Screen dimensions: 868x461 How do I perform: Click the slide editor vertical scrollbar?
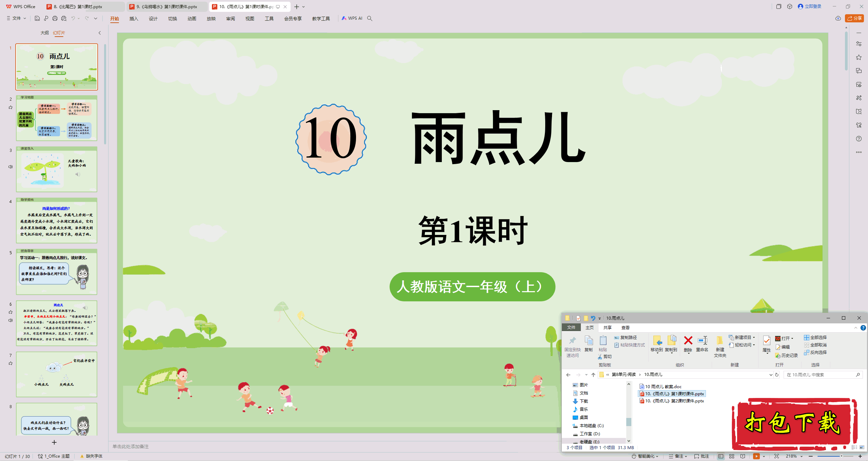click(x=846, y=51)
